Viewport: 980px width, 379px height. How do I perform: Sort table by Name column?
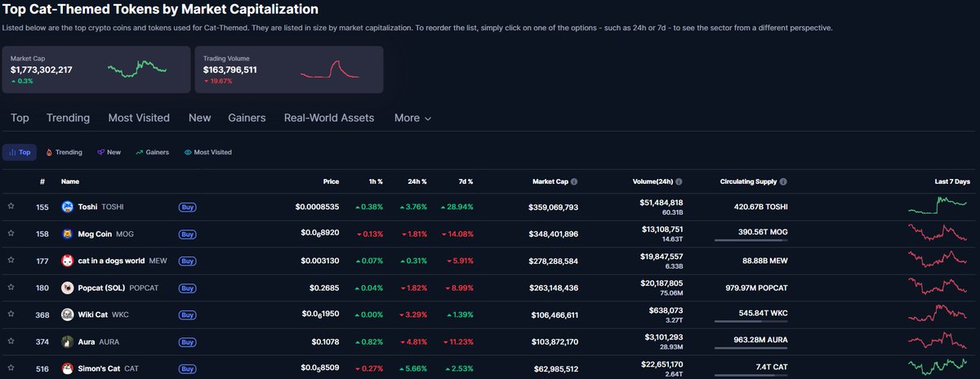coord(70,181)
